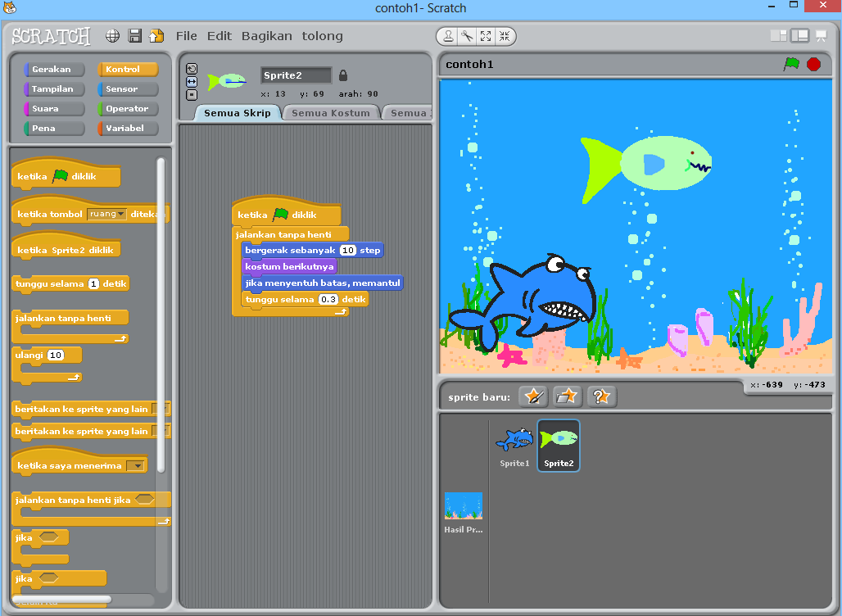Screen dimensions: 842x616
Task: Set rotation style to don't rotate
Action: click(192, 95)
